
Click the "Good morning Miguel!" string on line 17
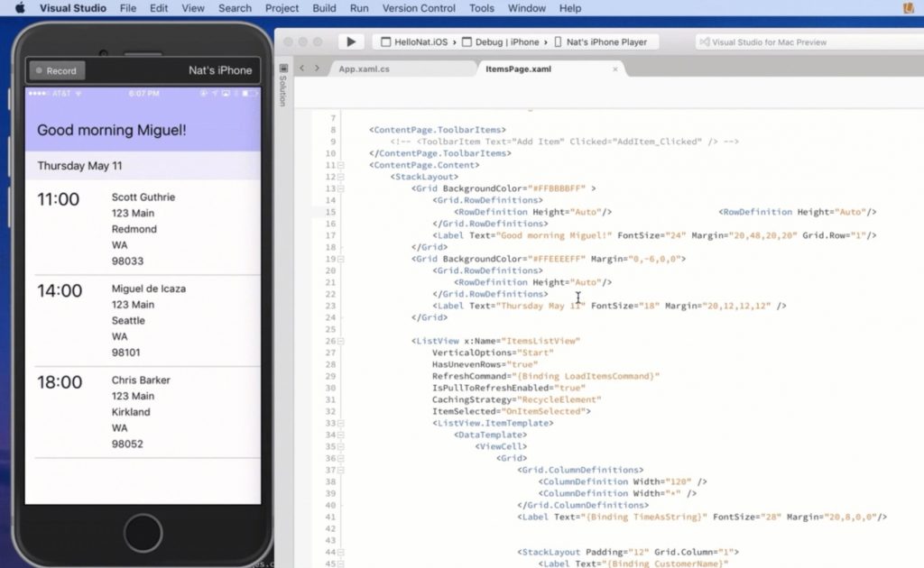click(555, 235)
